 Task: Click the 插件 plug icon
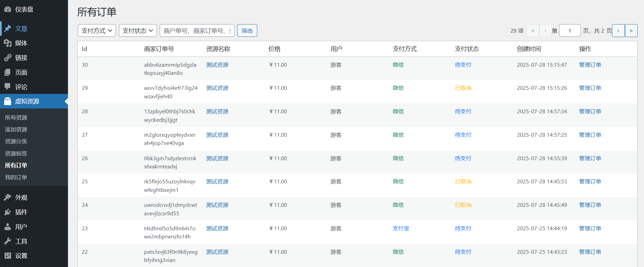pos(7,212)
